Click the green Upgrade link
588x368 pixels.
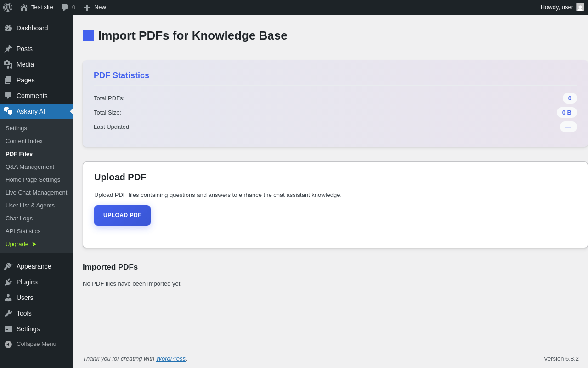click(x=17, y=244)
